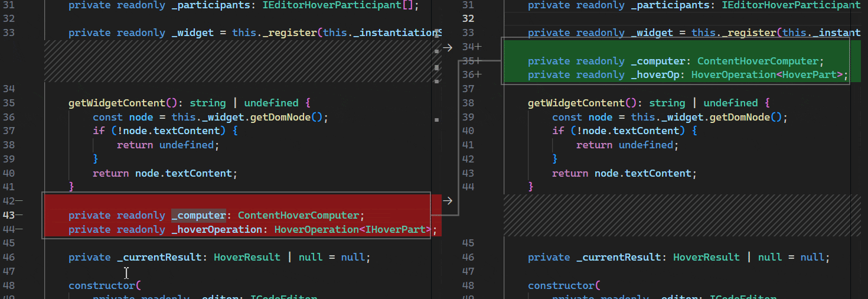The width and height of the screenshot is (868, 299).
Task: Click the revert arrow beside added line 34
Action: (448, 47)
